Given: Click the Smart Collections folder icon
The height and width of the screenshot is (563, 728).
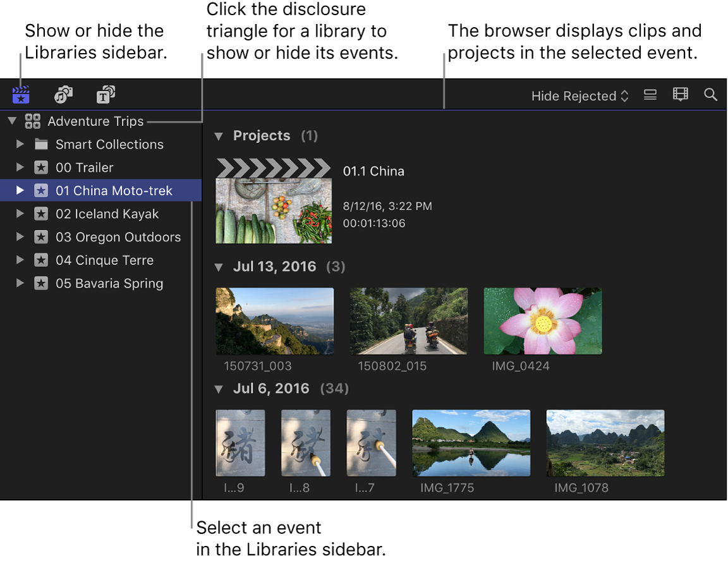Looking at the screenshot, I should (42, 144).
